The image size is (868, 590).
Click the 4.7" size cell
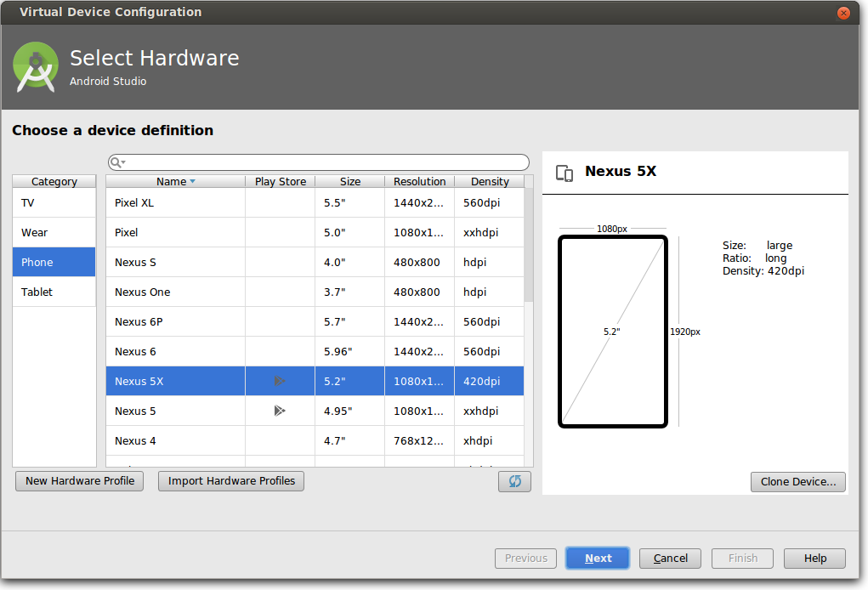350,440
